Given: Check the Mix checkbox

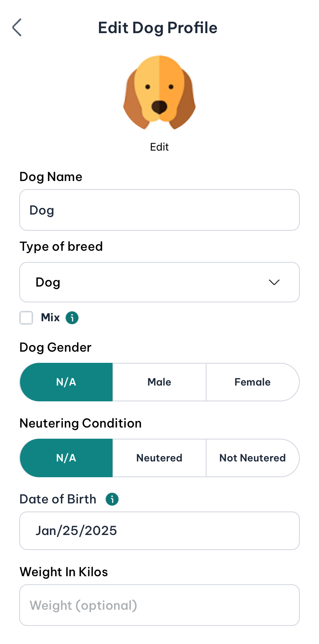Looking at the screenshot, I should pyautogui.click(x=26, y=317).
